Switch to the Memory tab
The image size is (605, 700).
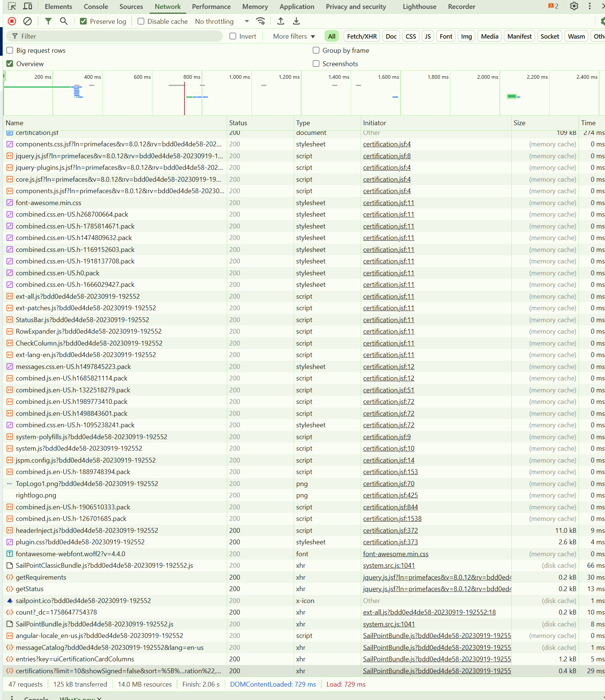pos(255,6)
